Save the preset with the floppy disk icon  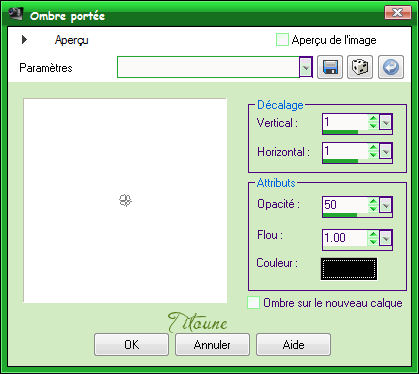coord(330,67)
